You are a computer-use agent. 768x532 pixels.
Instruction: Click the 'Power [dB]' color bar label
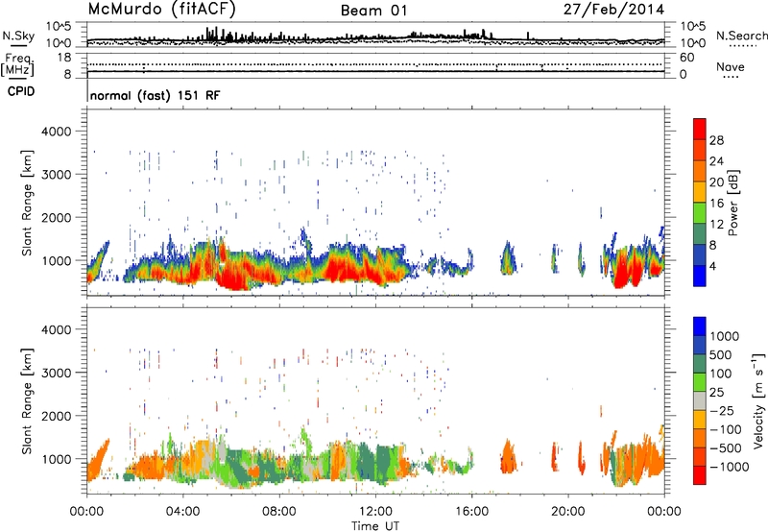point(732,203)
